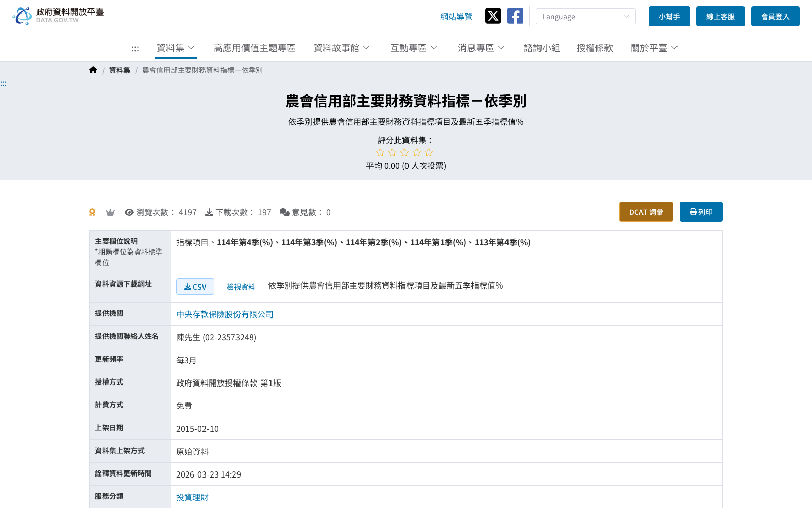The height and width of the screenshot is (508, 812).
Task: Rate dataset with the fifth star
Action: click(429, 153)
